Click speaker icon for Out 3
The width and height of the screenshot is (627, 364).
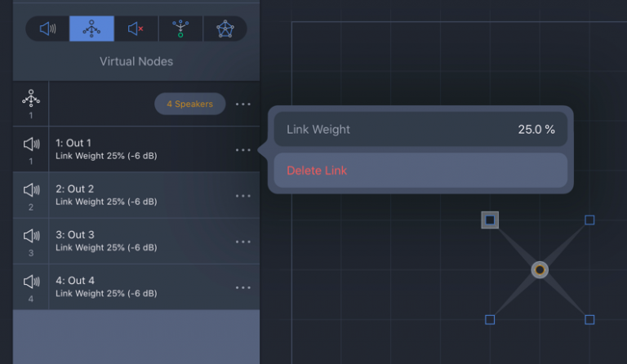click(x=31, y=236)
